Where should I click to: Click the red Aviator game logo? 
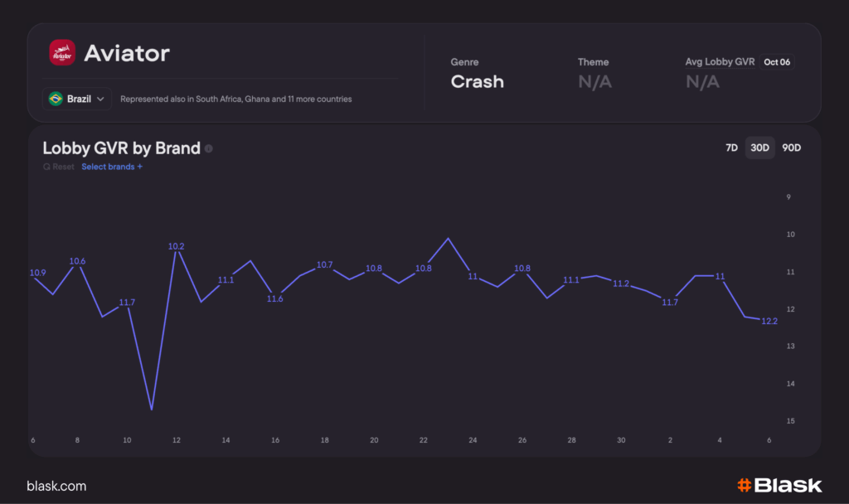pos(62,53)
